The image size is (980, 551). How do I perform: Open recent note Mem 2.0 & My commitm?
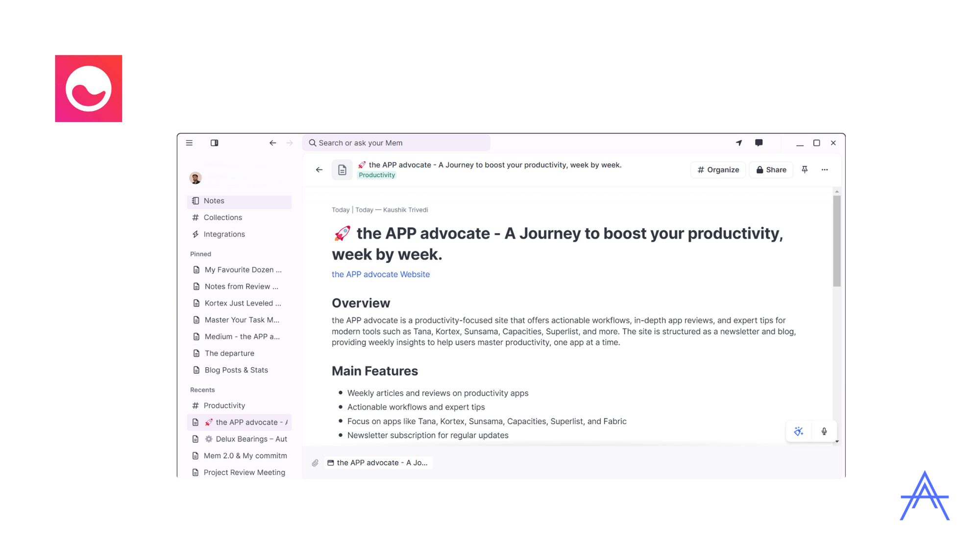pos(239,455)
